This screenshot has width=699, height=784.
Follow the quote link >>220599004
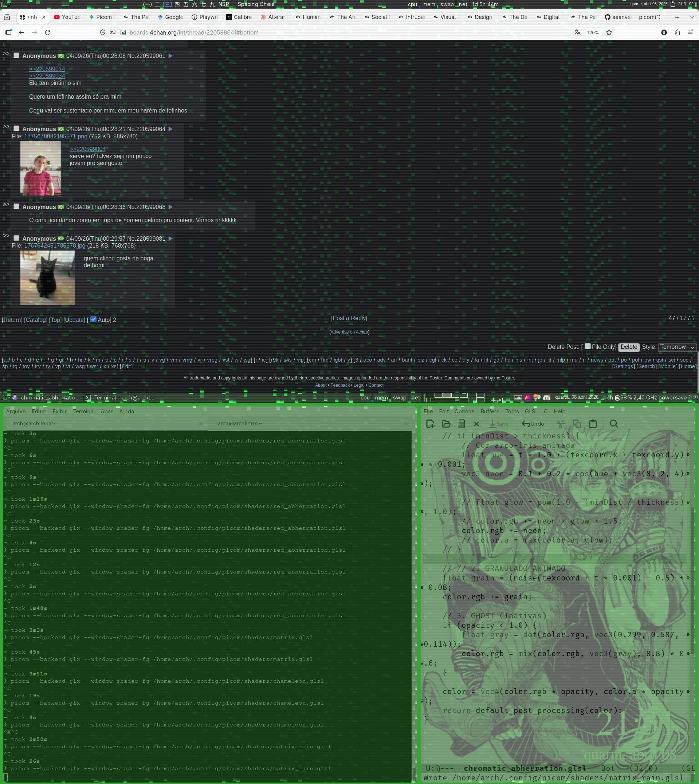[87, 149]
